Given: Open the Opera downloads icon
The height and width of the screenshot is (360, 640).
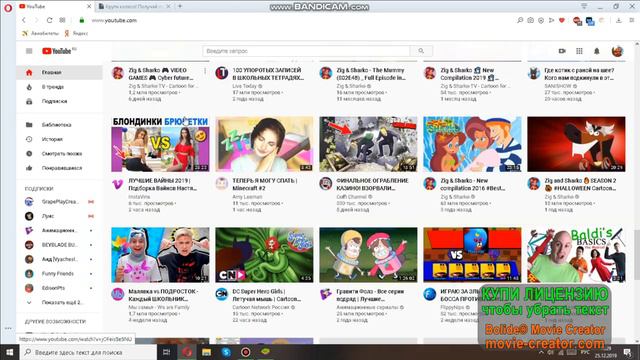Looking at the screenshot, I should tap(619, 20).
